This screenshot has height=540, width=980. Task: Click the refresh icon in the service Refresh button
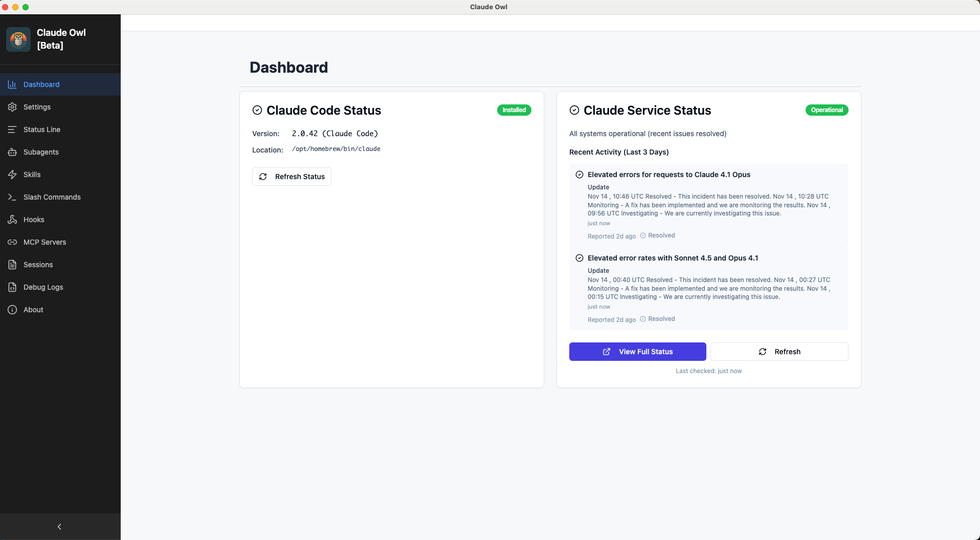pos(763,352)
